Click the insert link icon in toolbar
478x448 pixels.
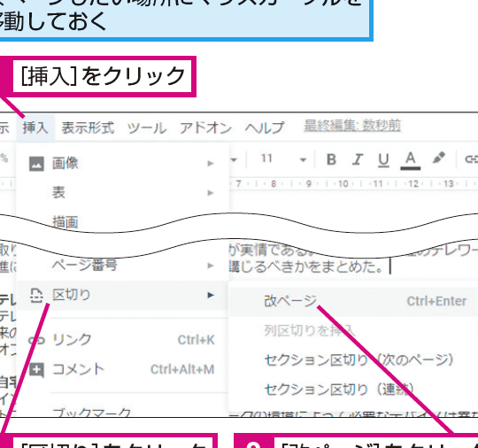471,159
